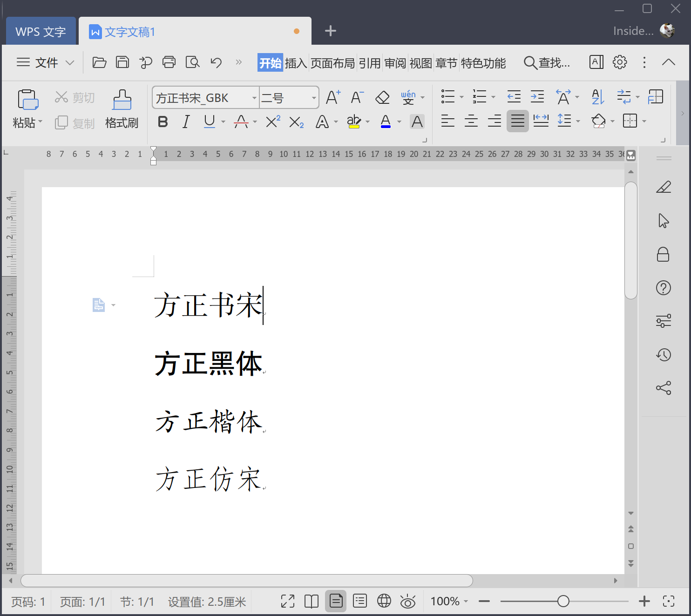This screenshot has height=616, width=691.
Task: Set paragraph to align right
Action: [x=495, y=121]
